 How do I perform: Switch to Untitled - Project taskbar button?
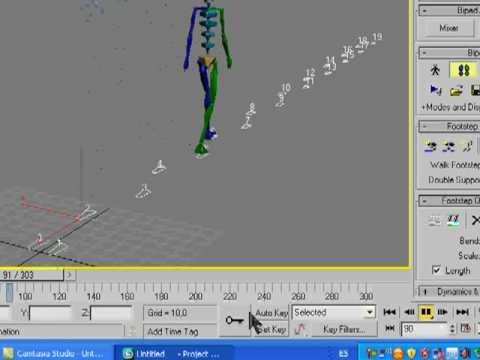(173, 353)
